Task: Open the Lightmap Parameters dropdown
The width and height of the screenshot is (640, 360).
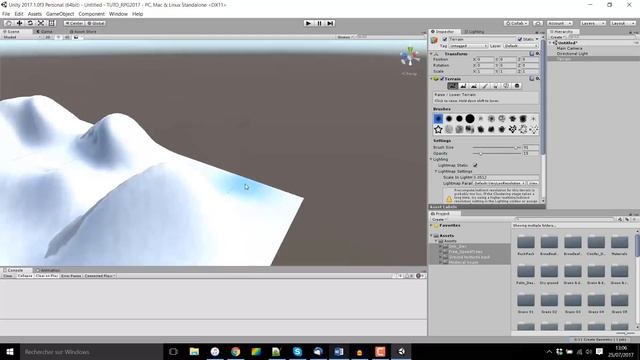Action: point(500,183)
